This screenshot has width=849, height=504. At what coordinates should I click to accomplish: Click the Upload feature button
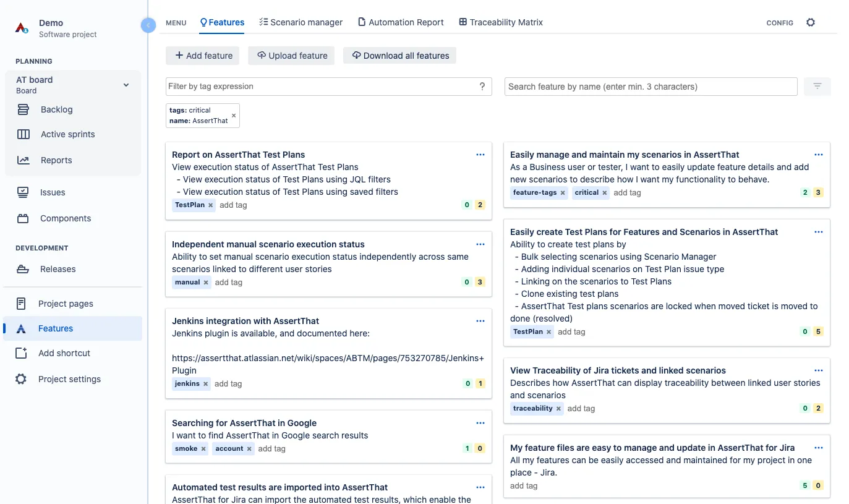coord(291,56)
